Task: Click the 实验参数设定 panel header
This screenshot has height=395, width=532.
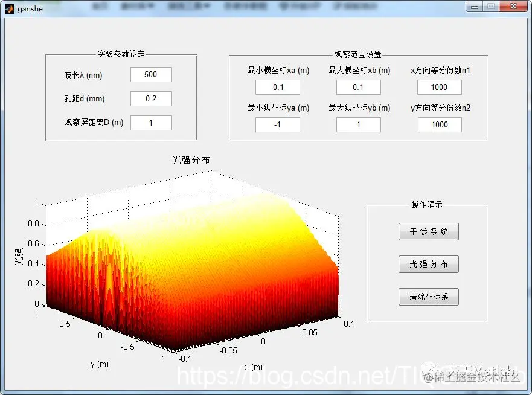Action: (x=120, y=54)
